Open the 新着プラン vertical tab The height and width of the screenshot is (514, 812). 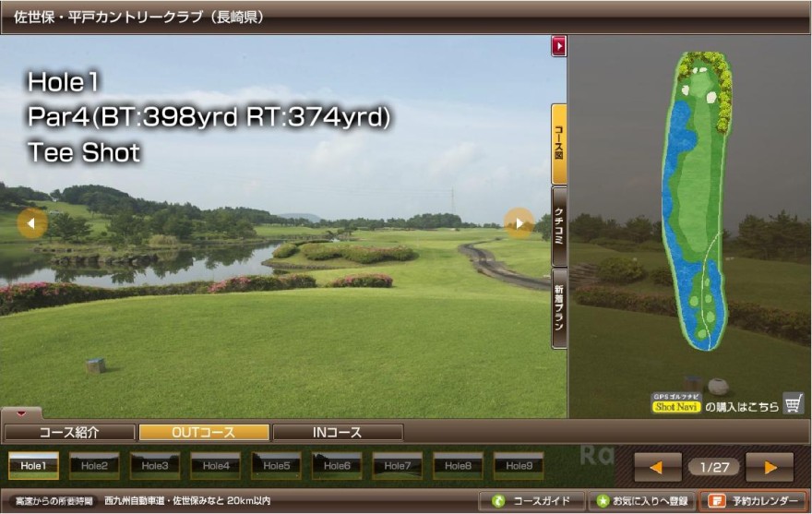coord(559,308)
